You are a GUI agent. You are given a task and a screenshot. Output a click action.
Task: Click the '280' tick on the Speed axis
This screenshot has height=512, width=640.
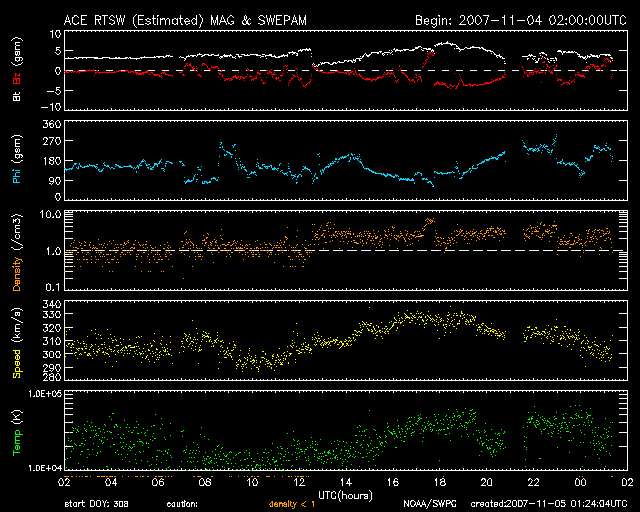(x=52, y=376)
